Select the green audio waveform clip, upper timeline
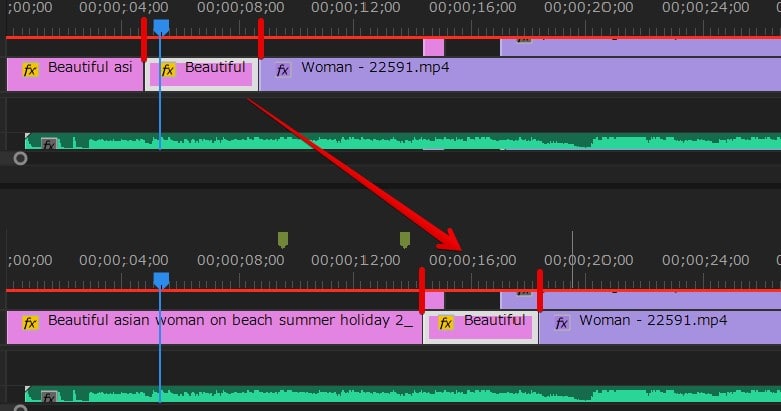This screenshot has height=411, width=781. pos(402,141)
